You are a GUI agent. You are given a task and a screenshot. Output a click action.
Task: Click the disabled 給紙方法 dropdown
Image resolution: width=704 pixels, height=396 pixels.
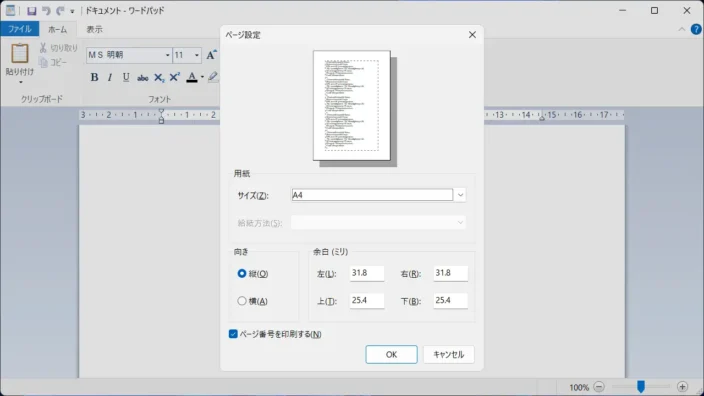tap(378, 223)
